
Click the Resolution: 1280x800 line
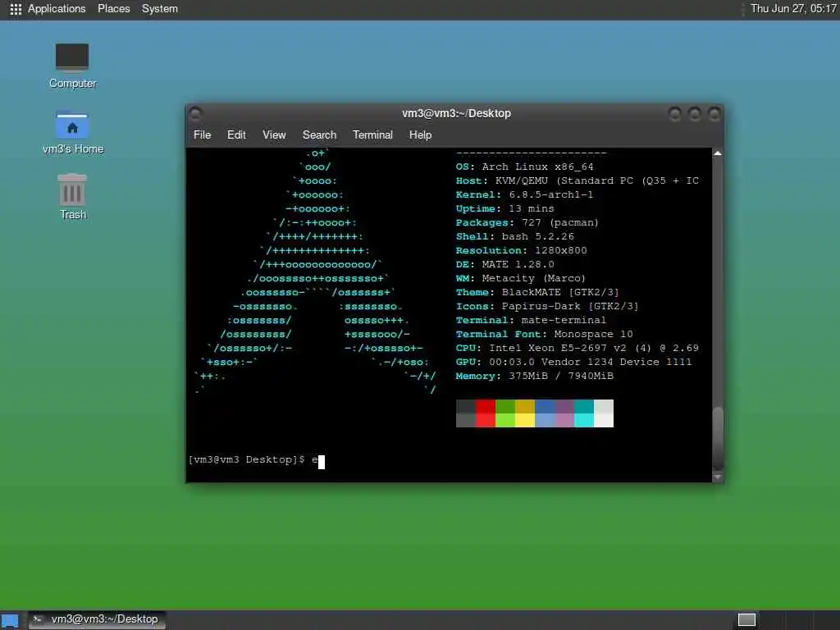521,250
